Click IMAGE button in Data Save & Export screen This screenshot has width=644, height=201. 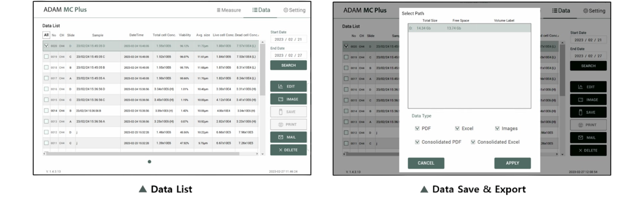click(x=588, y=100)
